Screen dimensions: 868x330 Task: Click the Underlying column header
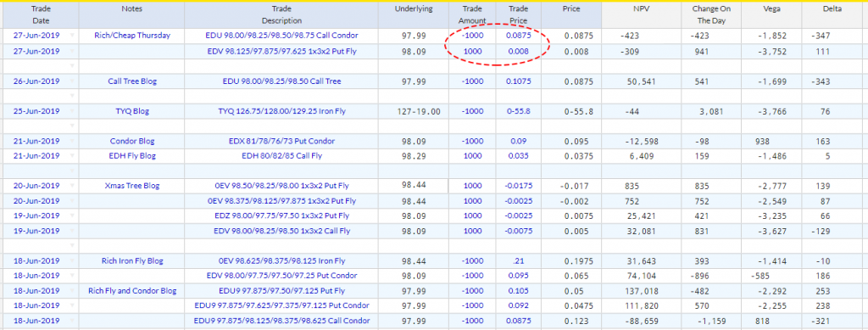(x=414, y=15)
